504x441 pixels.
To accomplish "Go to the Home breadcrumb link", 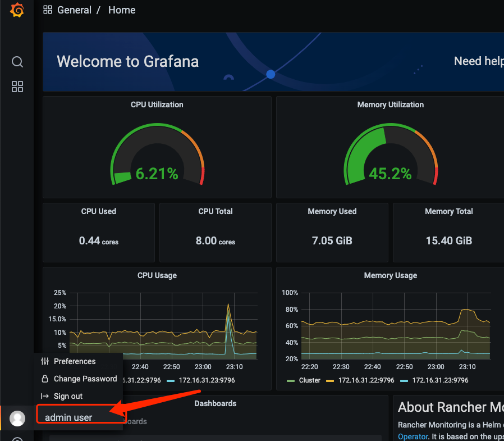I will [122, 10].
